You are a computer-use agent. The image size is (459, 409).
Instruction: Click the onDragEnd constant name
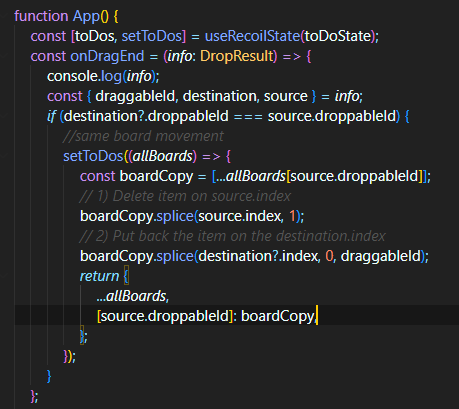[107, 56]
